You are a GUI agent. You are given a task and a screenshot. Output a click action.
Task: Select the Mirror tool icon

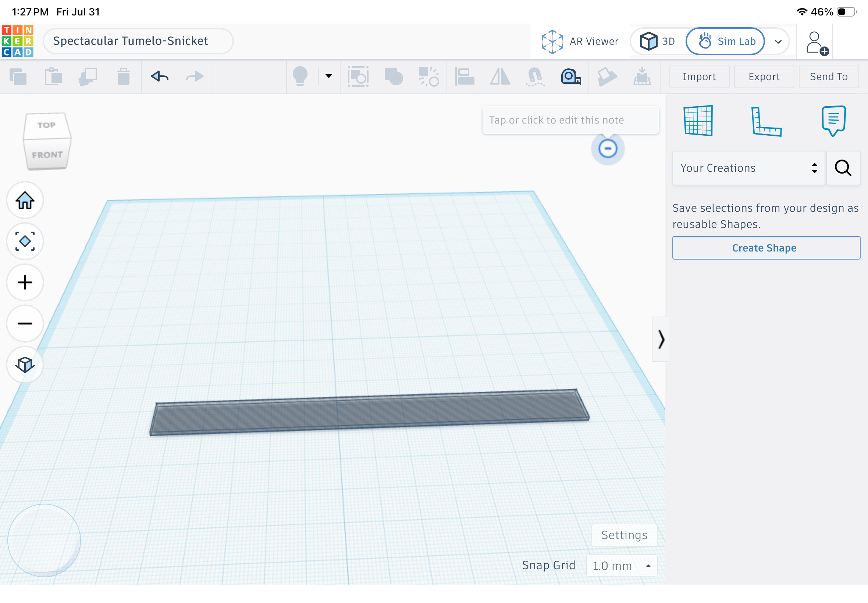pyautogui.click(x=500, y=77)
